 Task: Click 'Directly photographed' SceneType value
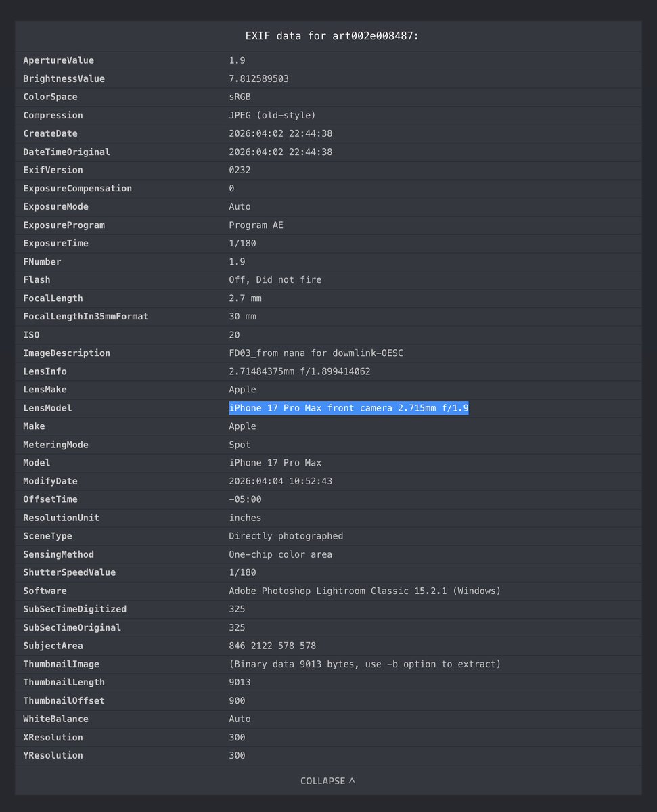(286, 536)
